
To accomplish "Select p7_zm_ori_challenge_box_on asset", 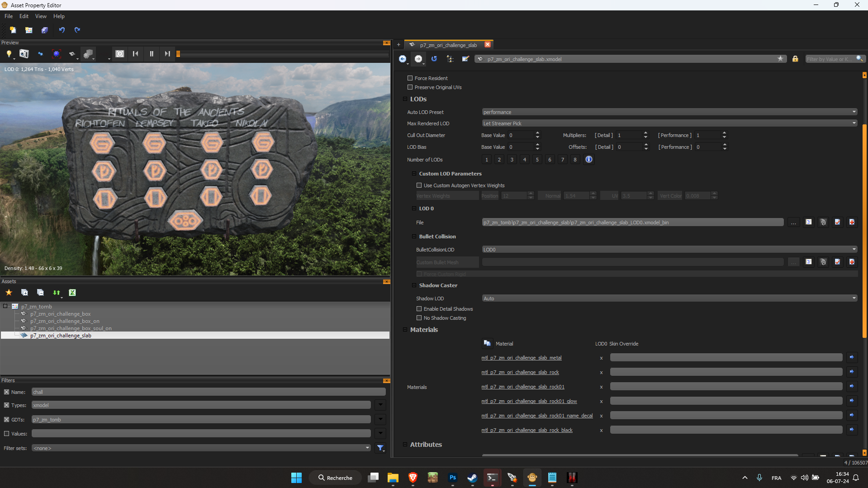I will [x=65, y=321].
